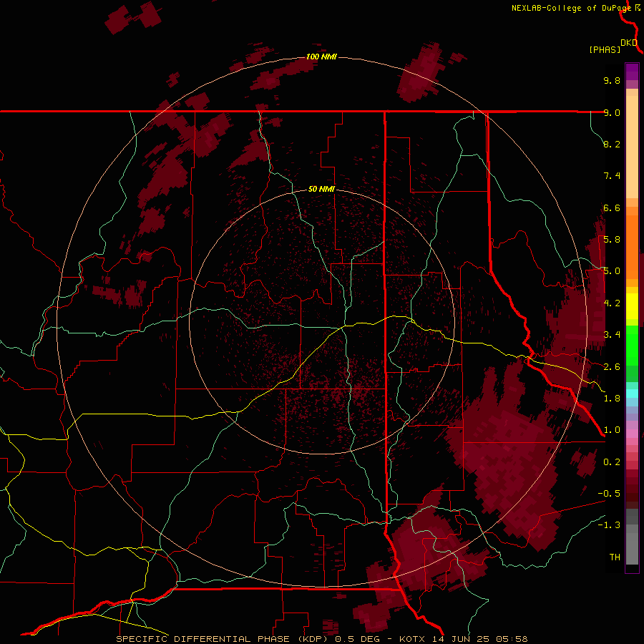Click the 8.2 value on the scale
Image resolution: width=644 pixels, height=644 pixels.
[612, 144]
